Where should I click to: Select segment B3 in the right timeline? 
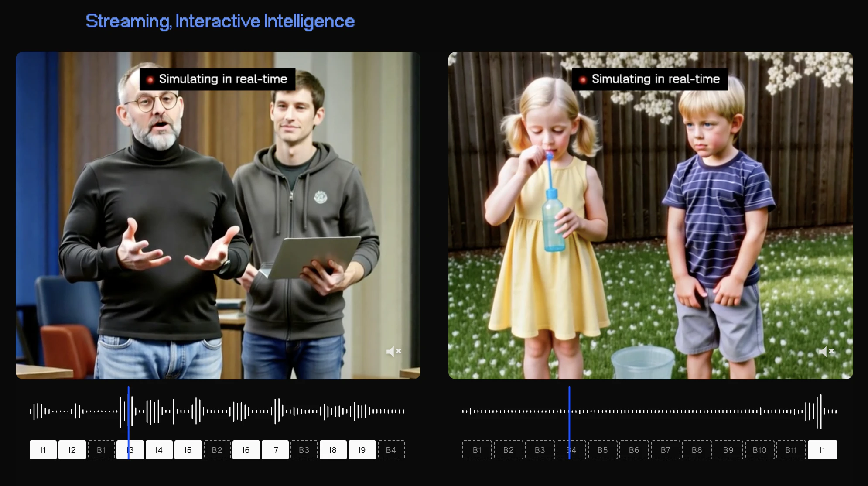(x=540, y=450)
